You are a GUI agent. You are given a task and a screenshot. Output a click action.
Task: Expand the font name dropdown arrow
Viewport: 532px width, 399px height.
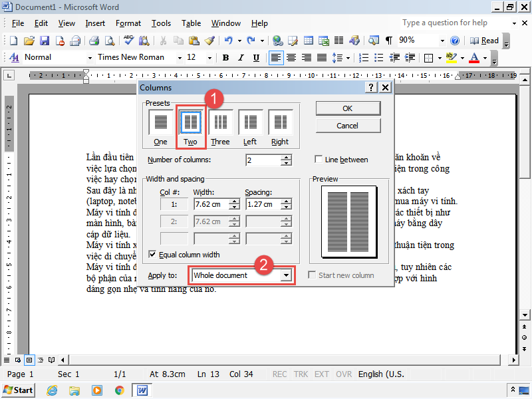(180, 58)
